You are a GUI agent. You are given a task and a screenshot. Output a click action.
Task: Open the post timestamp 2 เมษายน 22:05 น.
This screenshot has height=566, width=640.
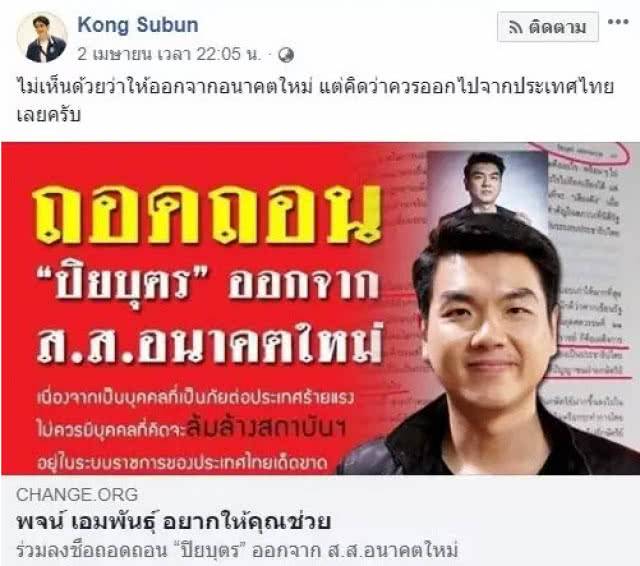(x=169, y=54)
